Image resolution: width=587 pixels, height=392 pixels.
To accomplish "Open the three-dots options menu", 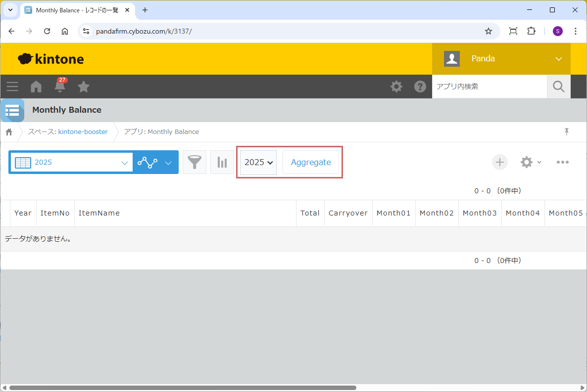I will (x=562, y=162).
